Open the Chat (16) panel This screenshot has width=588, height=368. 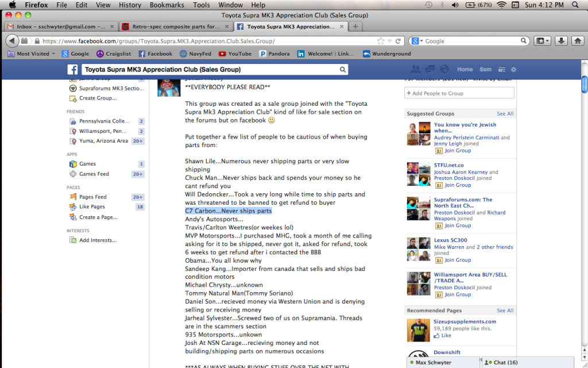[528, 362]
